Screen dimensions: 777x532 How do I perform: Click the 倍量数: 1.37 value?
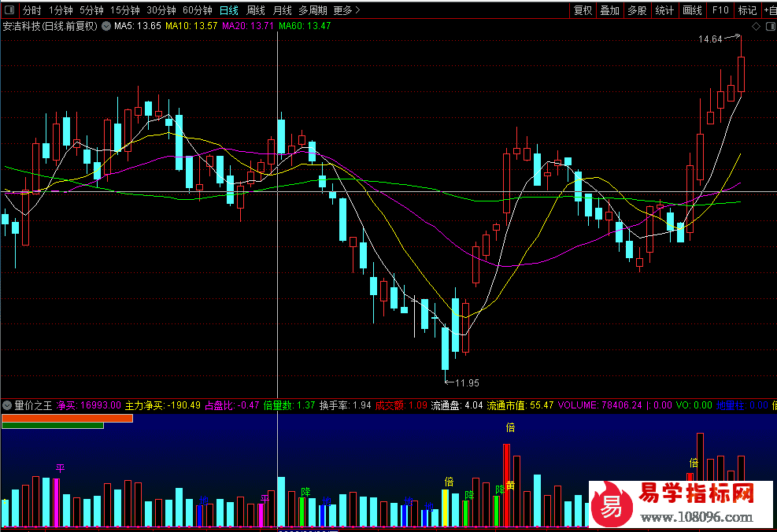[x=290, y=405]
